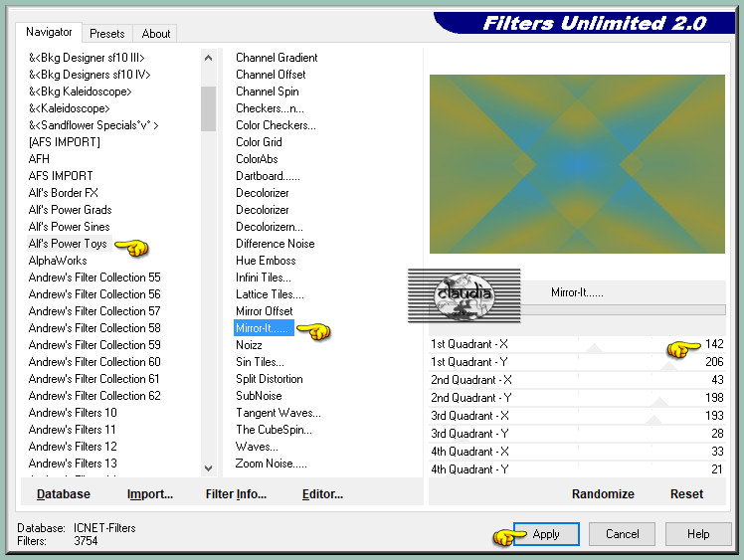Select Andrew's Filter Collection 62

[94, 396]
